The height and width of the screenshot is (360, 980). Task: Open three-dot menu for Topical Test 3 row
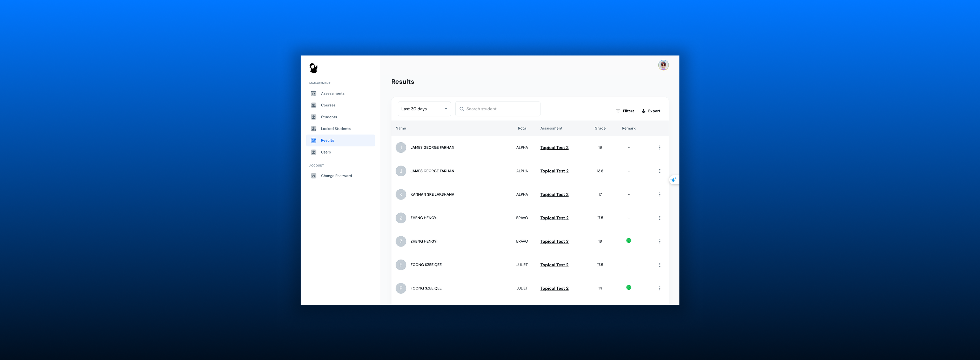tap(659, 242)
